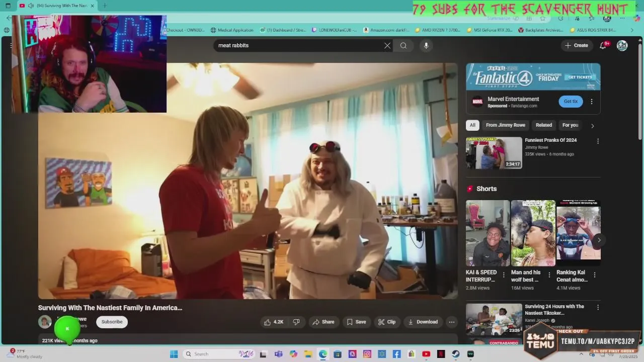Screen dimensions: 644x362
Task: Click the Create button
Action: click(x=576, y=45)
